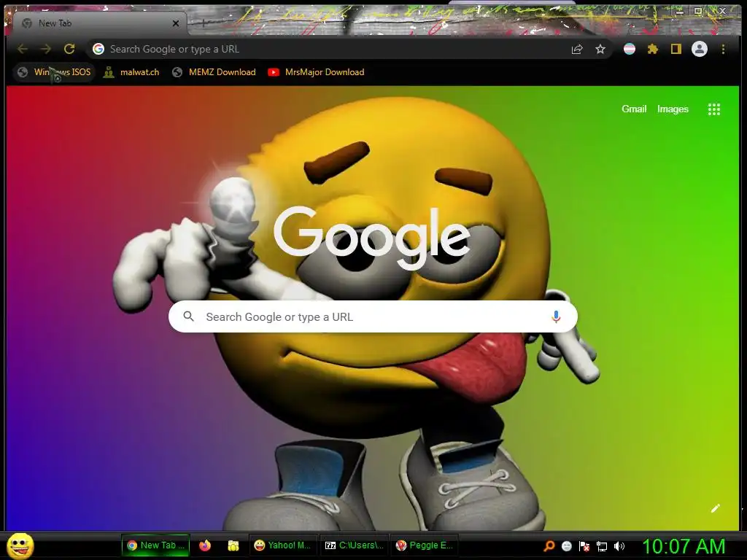Image resolution: width=747 pixels, height=560 pixels.
Task: Select the New Tab browser tab
Action: click(99, 23)
